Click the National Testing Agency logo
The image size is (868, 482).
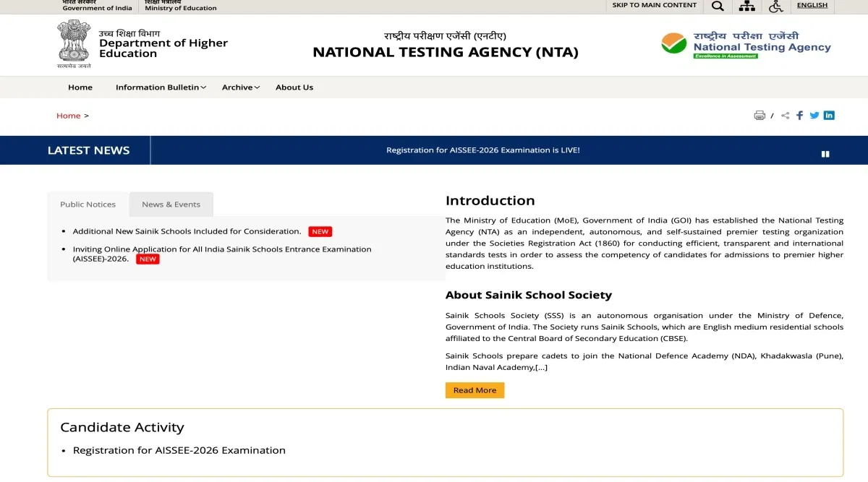(746, 45)
